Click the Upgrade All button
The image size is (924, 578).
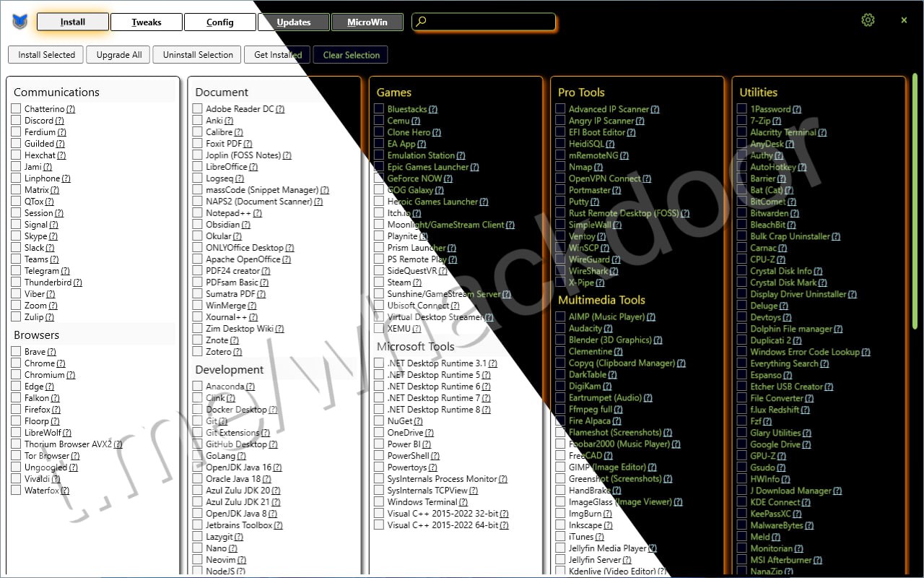[119, 55]
